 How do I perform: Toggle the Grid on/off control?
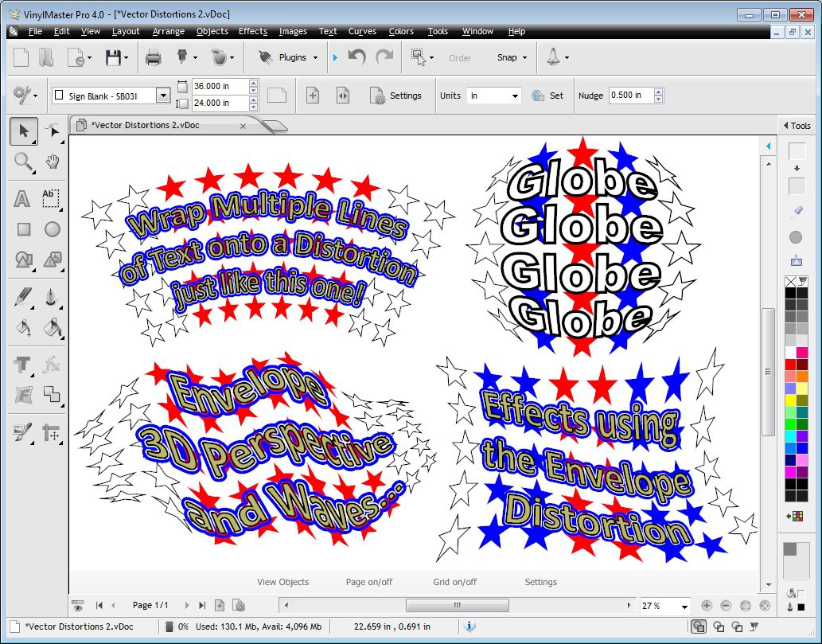[x=454, y=582]
